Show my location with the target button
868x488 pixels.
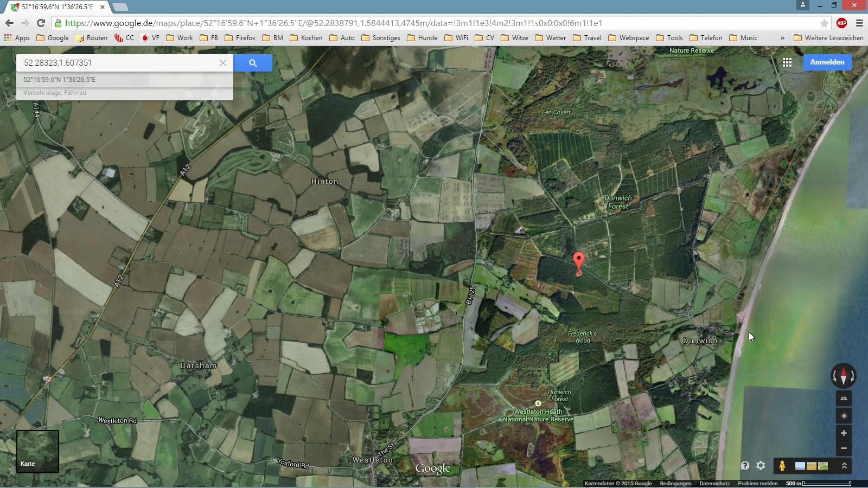tap(844, 416)
